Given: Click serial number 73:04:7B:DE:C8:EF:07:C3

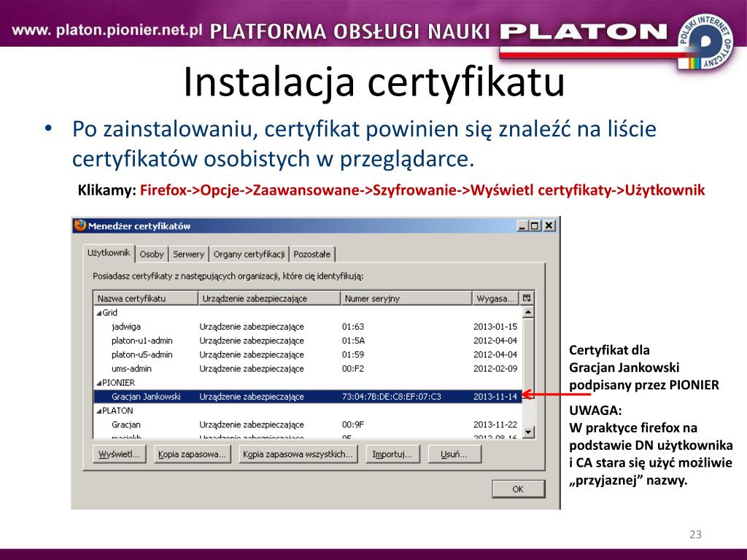Looking at the screenshot, I should 392,397.
